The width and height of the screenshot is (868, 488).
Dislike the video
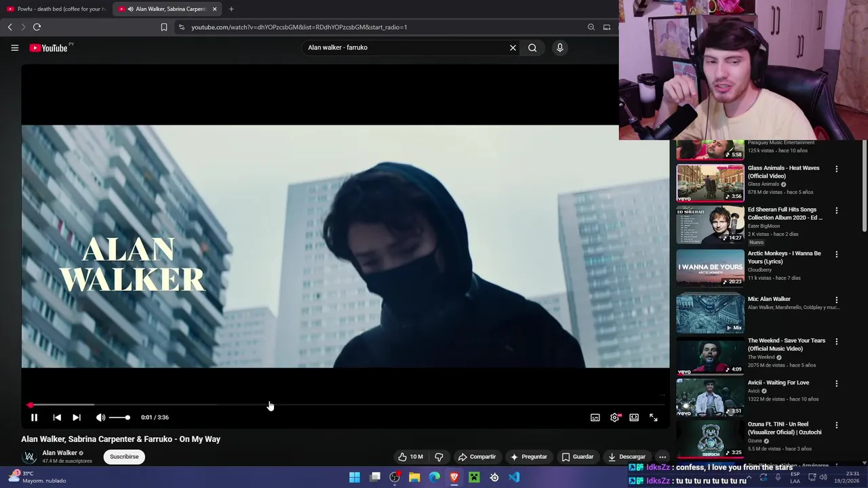click(439, 457)
